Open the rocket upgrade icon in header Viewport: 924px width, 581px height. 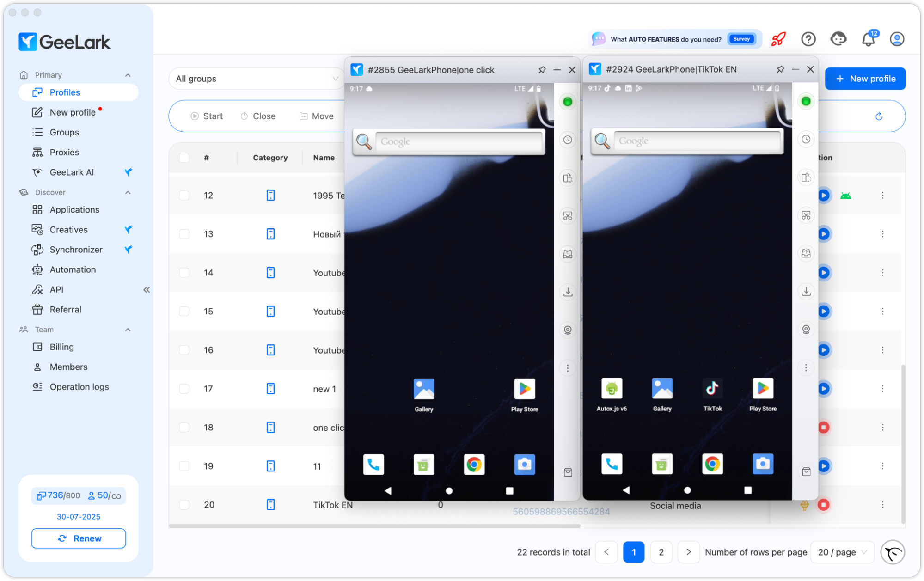(x=778, y=39)
